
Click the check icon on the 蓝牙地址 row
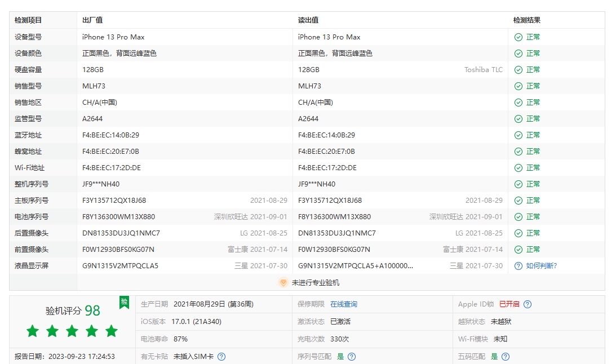point(517,135)
